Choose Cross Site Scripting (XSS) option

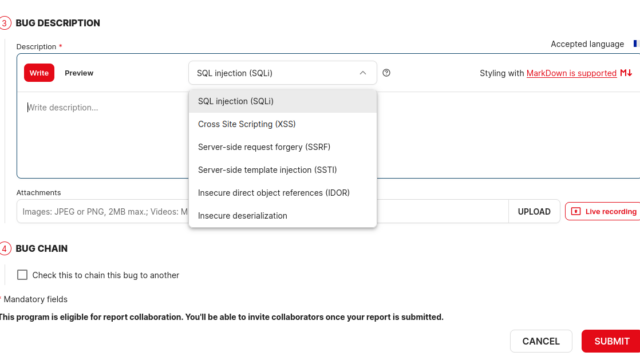pyautogui.click(x=282, y=124)
